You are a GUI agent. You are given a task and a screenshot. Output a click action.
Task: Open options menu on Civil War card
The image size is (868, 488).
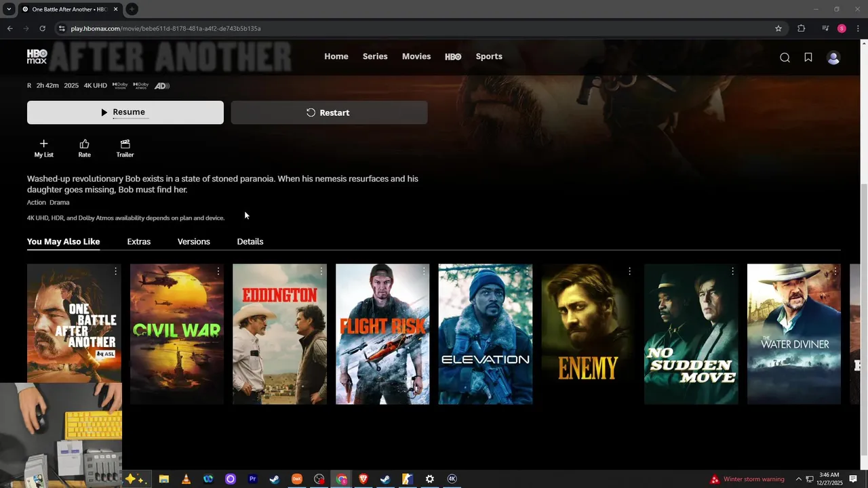218,271
